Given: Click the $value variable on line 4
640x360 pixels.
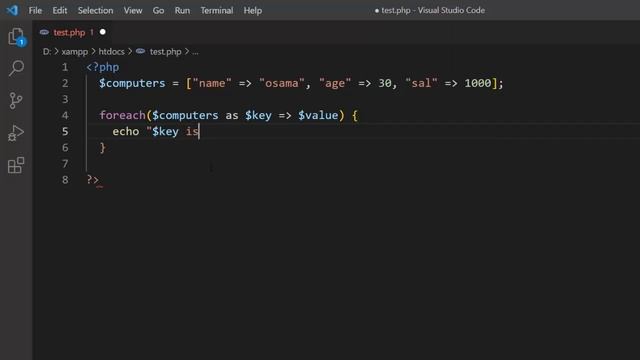Looking at the screenshot, I should click(x=318, y=116).
